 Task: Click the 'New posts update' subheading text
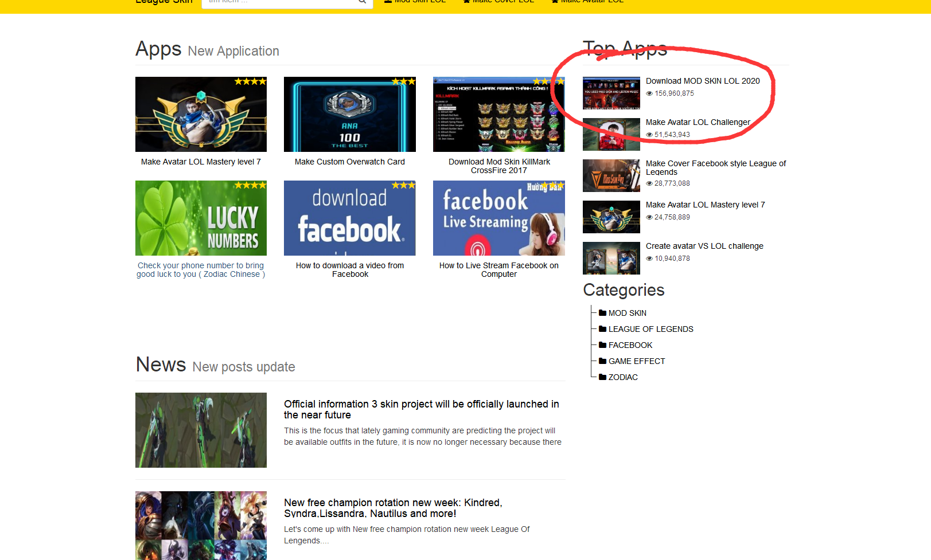click(244, 367)
